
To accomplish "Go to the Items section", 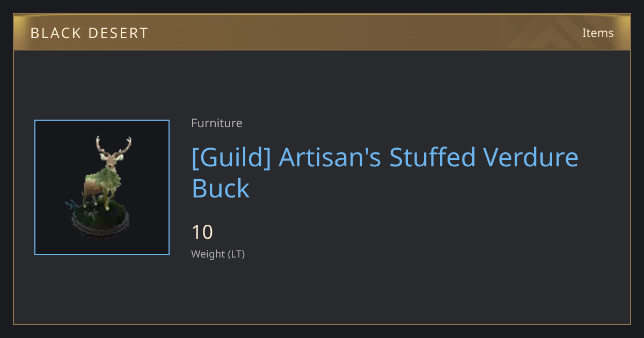I will click(x=598, y=33).
